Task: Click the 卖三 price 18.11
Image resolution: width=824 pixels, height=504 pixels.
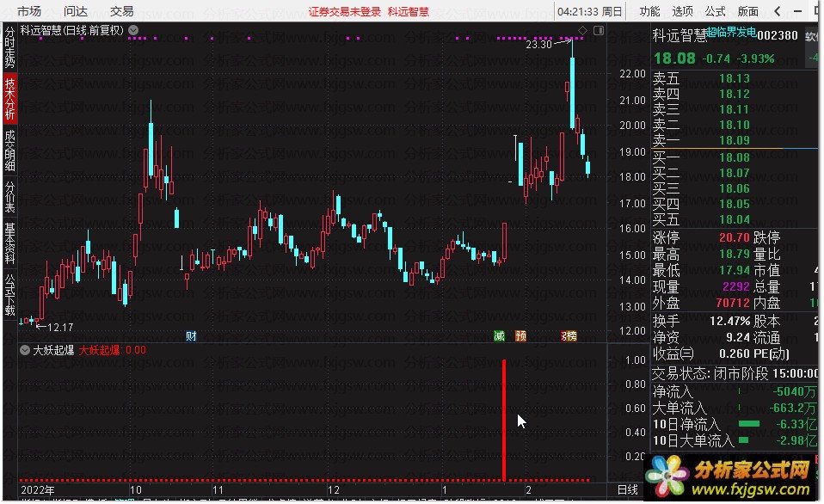Action: (735, 109)
